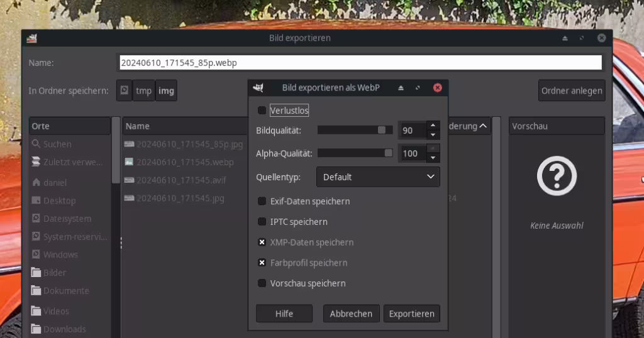Select file 20240610_171545_85p.jpg
Image resolution: width=644 pixels, height=338 pixels.
185,144
